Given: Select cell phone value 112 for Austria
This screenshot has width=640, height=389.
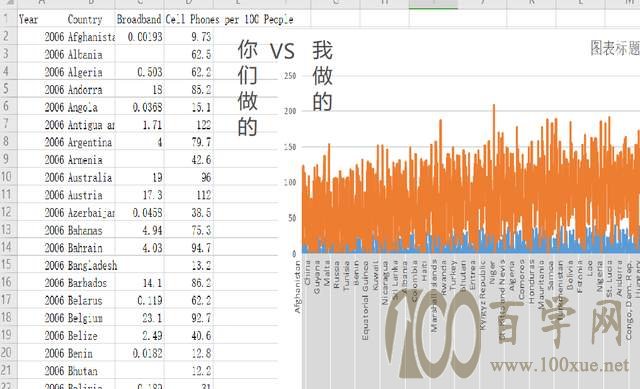Looking at the screenshot, I should (189, 195).
